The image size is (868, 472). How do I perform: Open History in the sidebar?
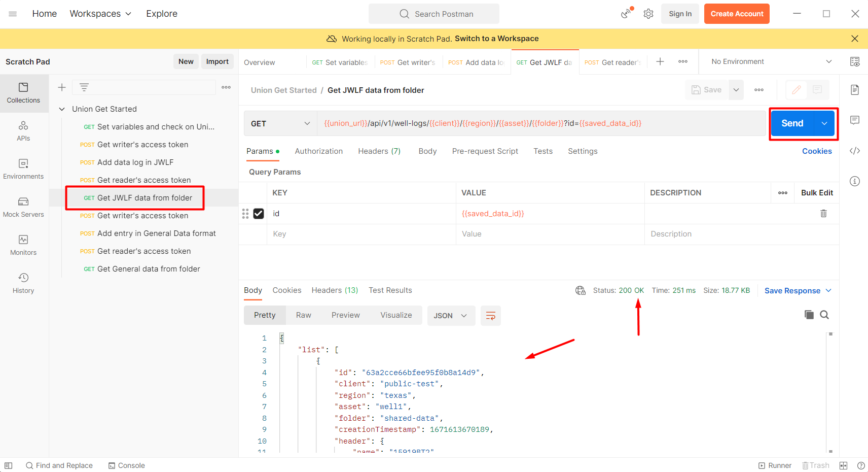click(23, 283)
